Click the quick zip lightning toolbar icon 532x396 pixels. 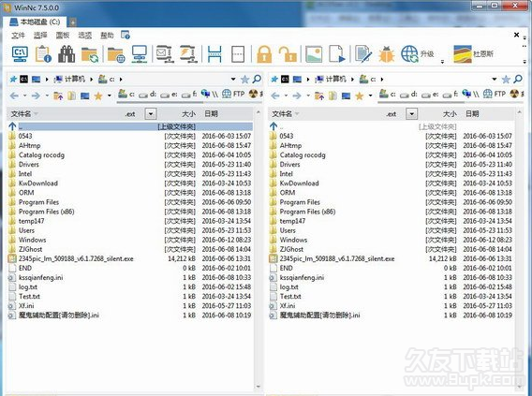(x=188, y=53)
